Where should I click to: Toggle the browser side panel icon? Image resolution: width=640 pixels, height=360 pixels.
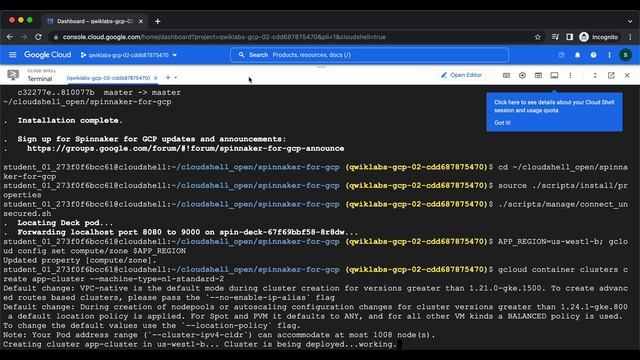coord(569,37)
